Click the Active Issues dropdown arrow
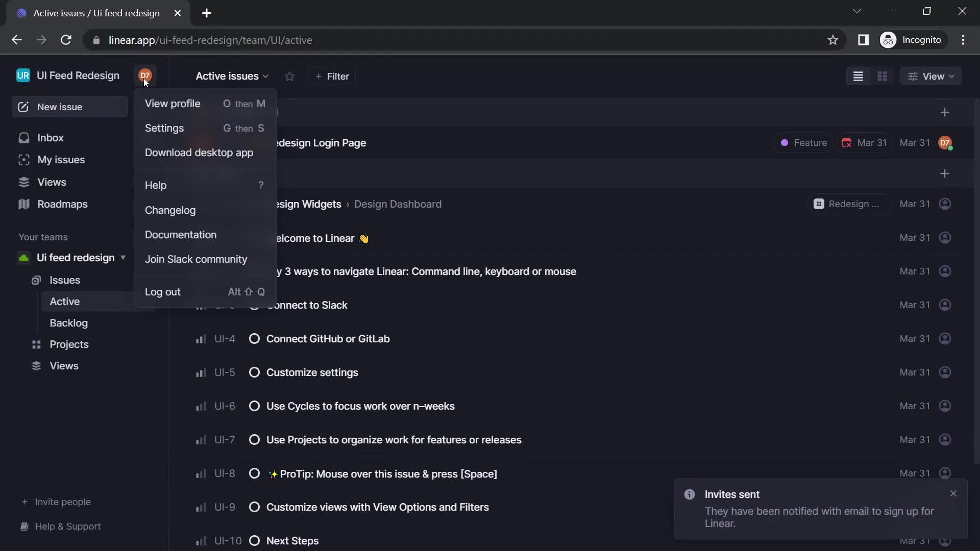This screenshot has height=551, width=980. 266,76
